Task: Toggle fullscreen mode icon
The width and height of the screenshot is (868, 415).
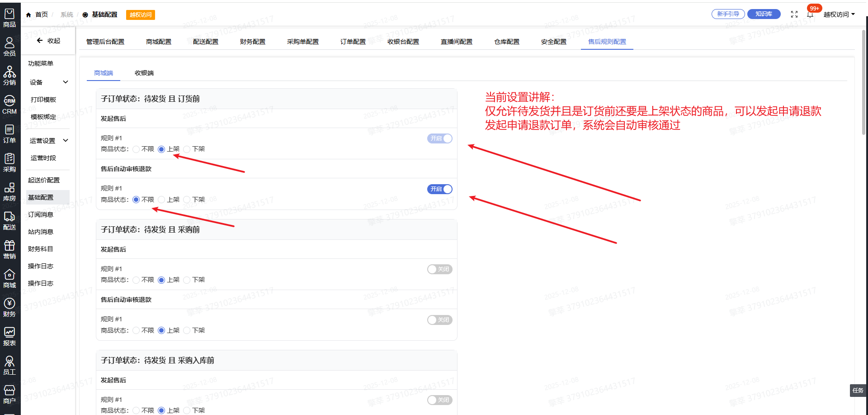Action: point(794,14)
